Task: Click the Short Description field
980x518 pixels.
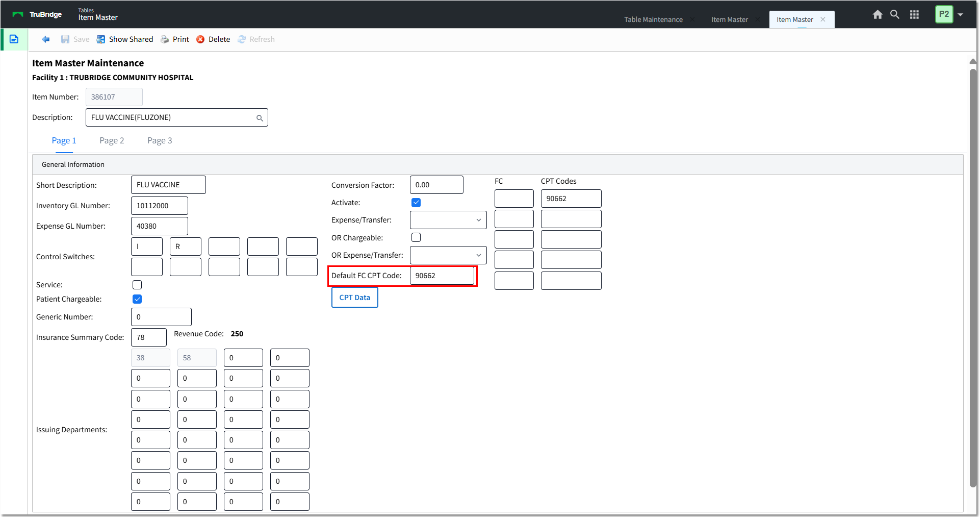Action: tap(168, 185)
